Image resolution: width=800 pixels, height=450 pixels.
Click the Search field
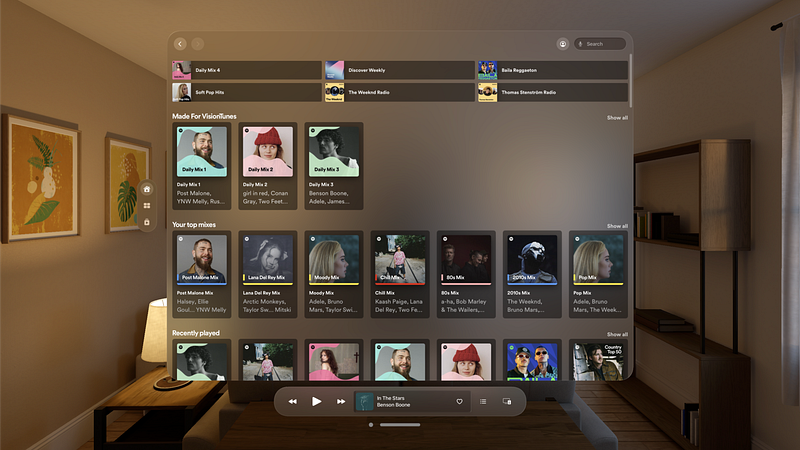click(x=600, y=44)
